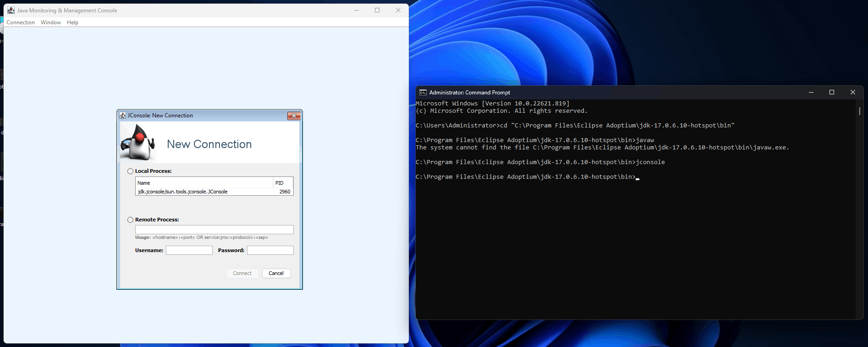Screen dimensions: 868x347
Task: Click the Name column header
Action: click(204, 183)
